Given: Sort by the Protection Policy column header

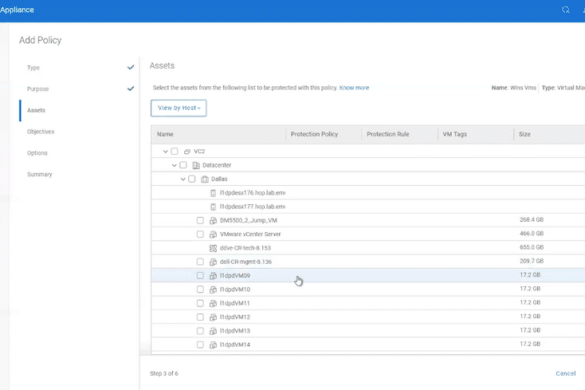Looking at the screenshot, I should click(314, 134).
